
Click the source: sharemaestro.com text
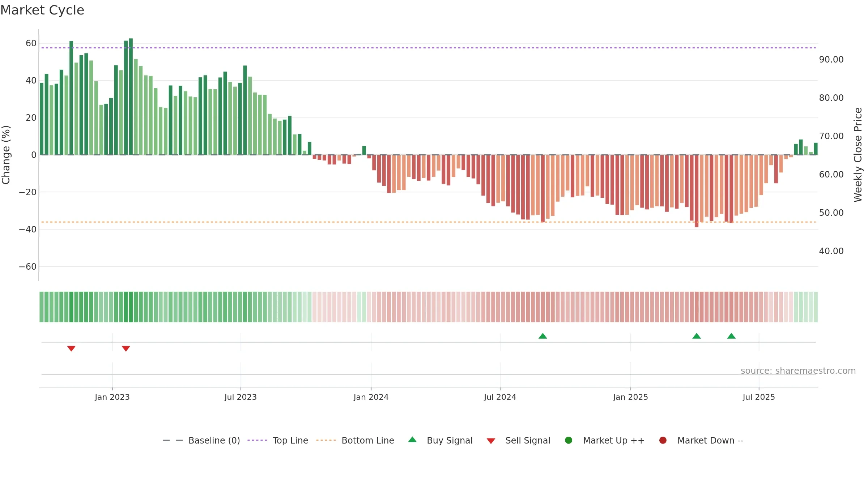click(x=798, y=371)
